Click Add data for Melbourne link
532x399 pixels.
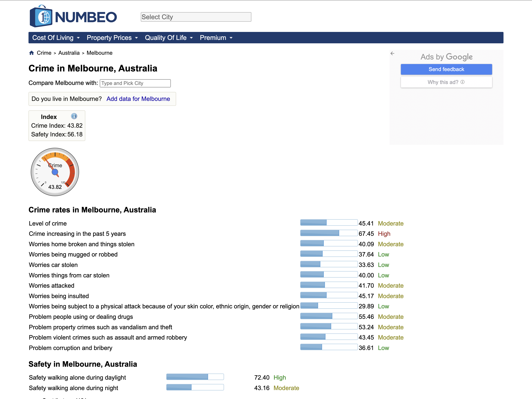(x=138, y=99)
